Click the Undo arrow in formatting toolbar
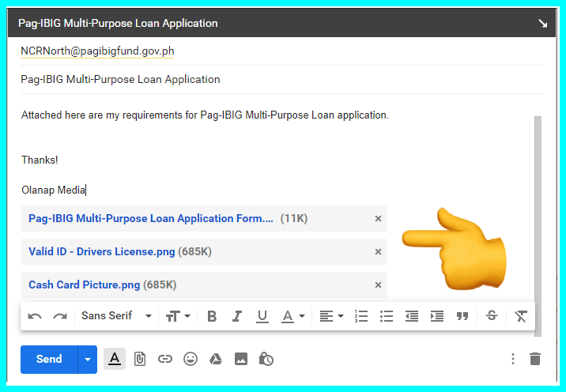The height and width of the screenshot is (392, 566). tap(35, 316)
